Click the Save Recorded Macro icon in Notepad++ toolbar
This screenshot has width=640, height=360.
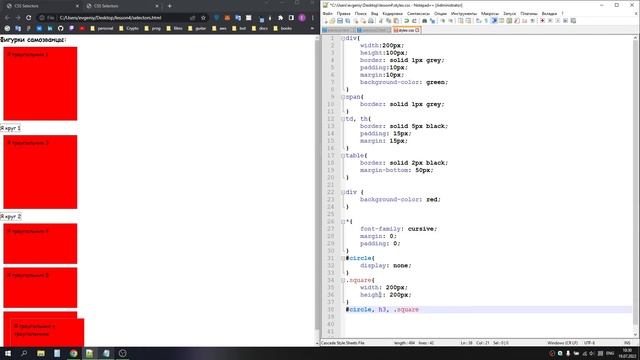573,21
